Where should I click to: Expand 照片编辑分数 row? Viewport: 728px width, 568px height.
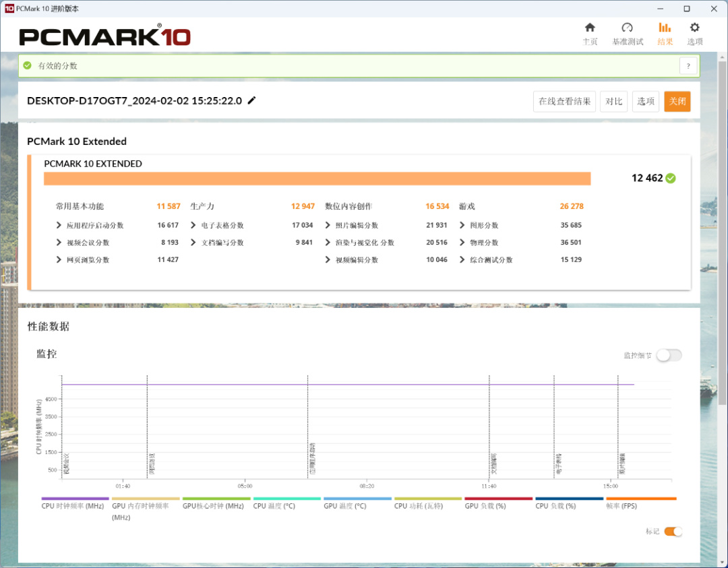[x=328, y=225]
